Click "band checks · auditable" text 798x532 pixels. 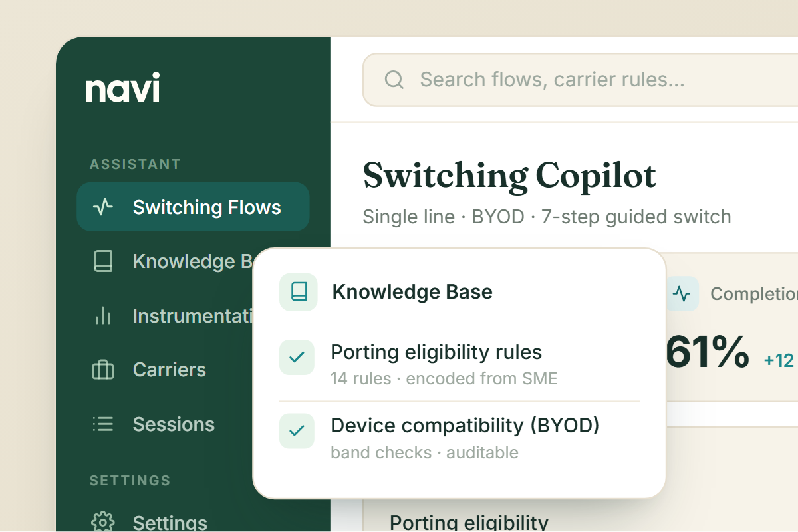pos(424,452)
